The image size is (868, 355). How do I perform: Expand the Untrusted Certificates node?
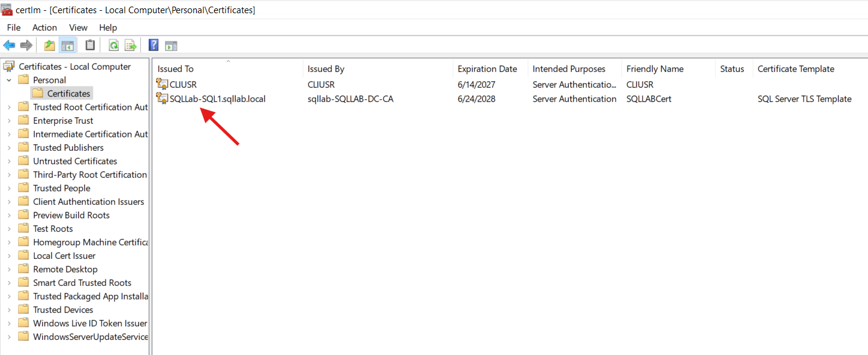point(9,161)
